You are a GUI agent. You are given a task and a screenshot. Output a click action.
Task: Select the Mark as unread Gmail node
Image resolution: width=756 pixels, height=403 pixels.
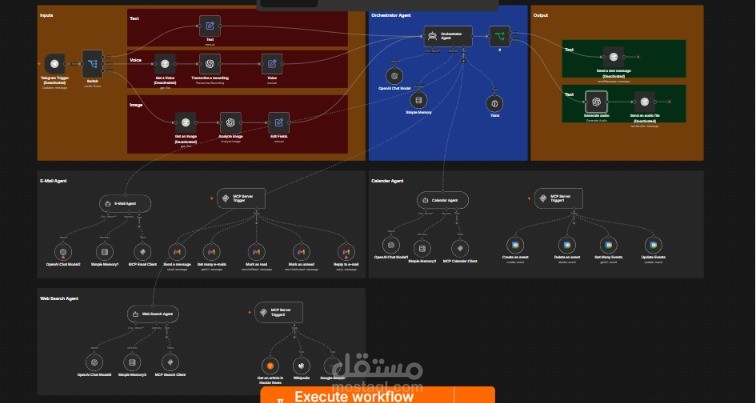(301, 252)
